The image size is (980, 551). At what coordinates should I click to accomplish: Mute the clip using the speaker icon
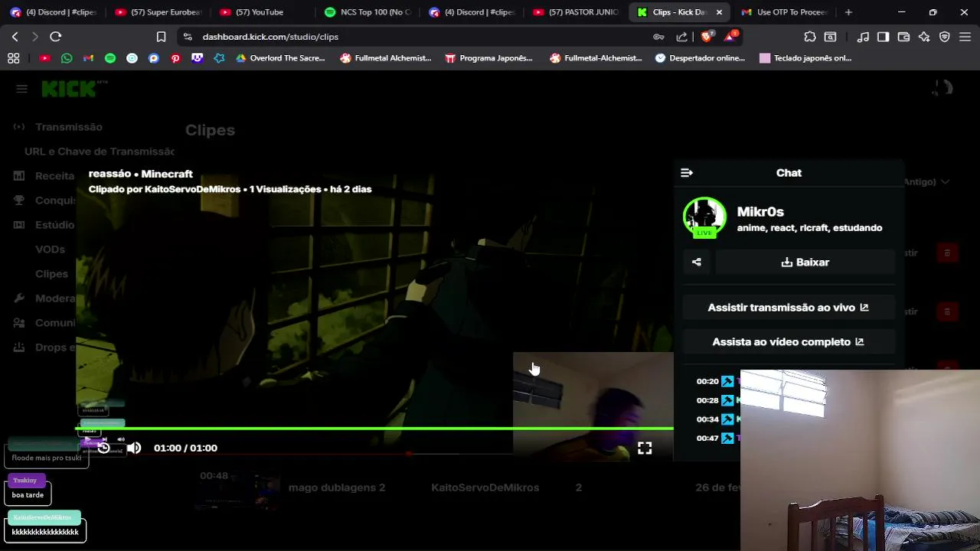pyautogui.click(x=134, y=448)
